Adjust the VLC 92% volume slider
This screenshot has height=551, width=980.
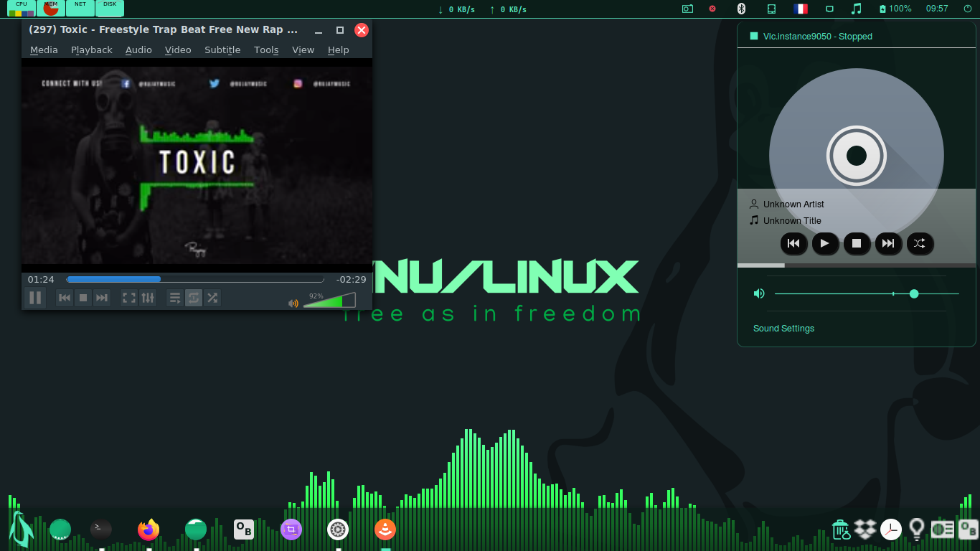329,300
